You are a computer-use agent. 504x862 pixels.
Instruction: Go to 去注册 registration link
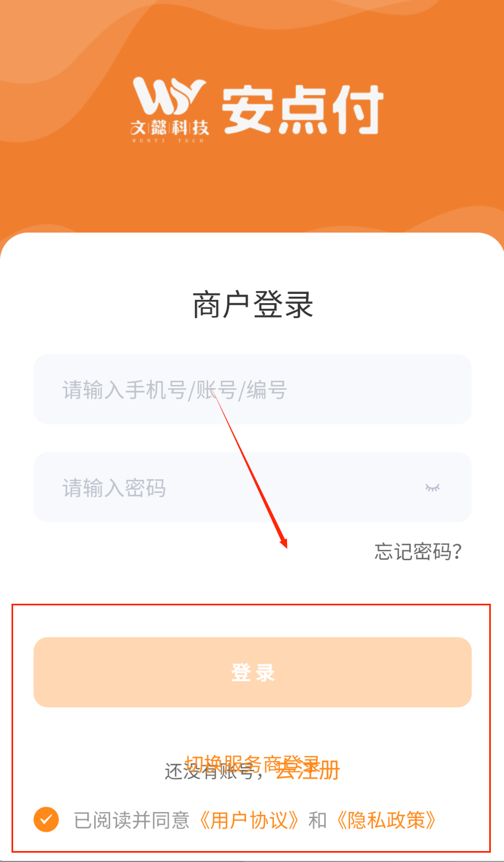(x=308, y=770)
